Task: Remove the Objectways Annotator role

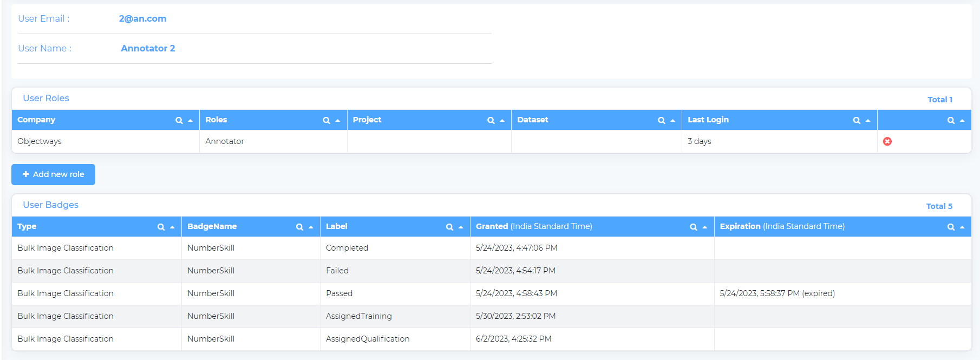Action: point(887,141)
